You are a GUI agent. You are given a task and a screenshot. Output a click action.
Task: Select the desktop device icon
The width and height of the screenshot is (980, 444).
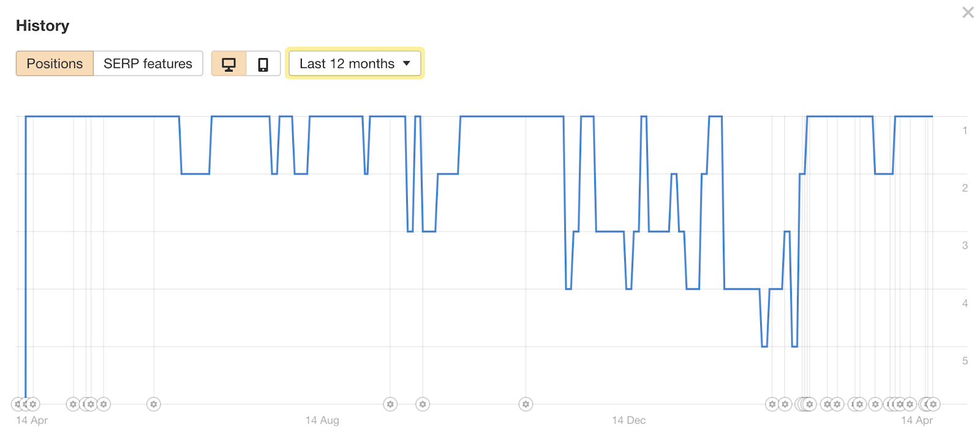pyautogui.click(x=229, y=63)
